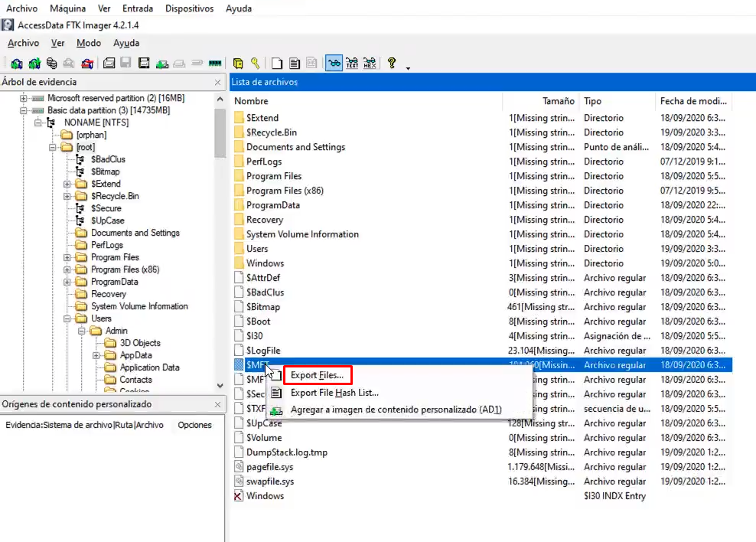This screenshot has width=756, height=542.
Task: Open the Entrada menu in top bar
Action: (x=138, y=8)
